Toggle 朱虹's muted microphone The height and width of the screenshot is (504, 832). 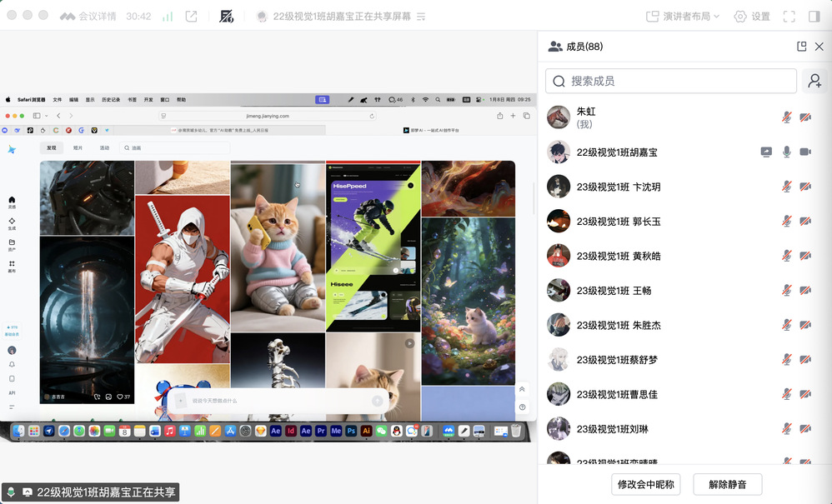[786, 117]
